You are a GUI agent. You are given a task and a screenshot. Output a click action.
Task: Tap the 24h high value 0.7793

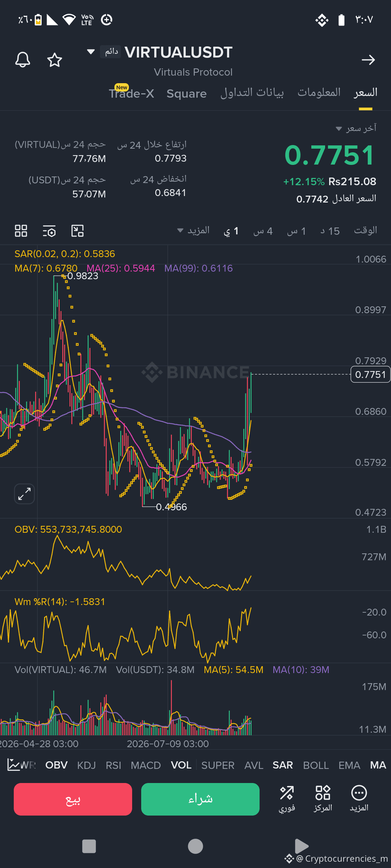coord(171,158)
